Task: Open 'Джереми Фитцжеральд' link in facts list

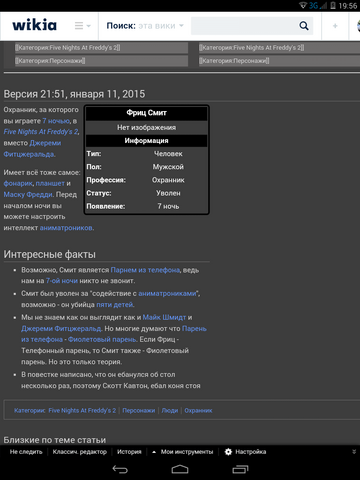Action: (61, 329)
